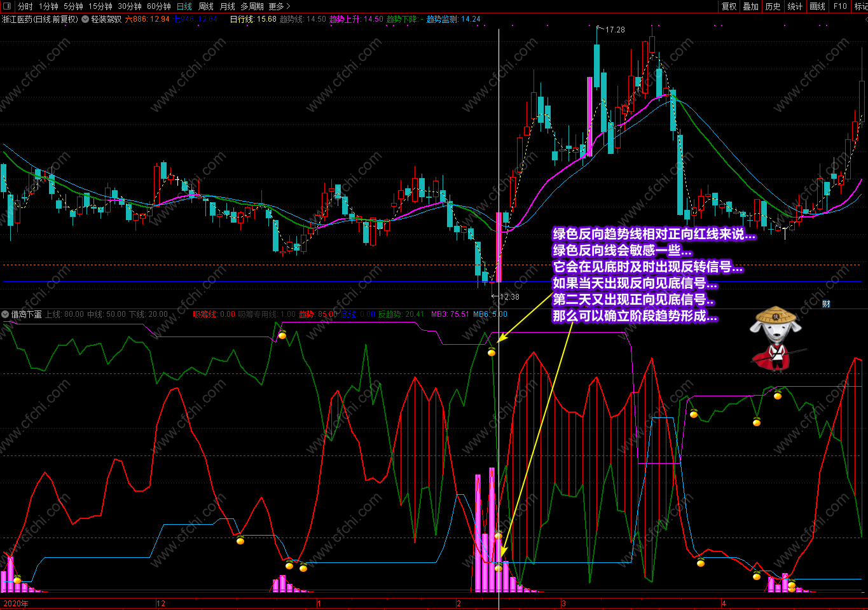The image size is (868, 610).
Task: Open the 历史 history button
Action: click(773, 6)
